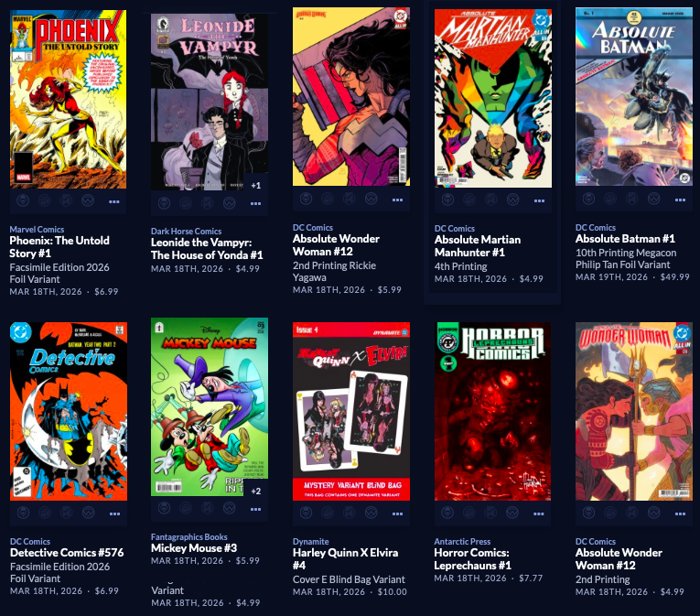Toggle pull for yellow Absolute Wonder Woman #12
The image size is (700, 616).
[306, 199]
